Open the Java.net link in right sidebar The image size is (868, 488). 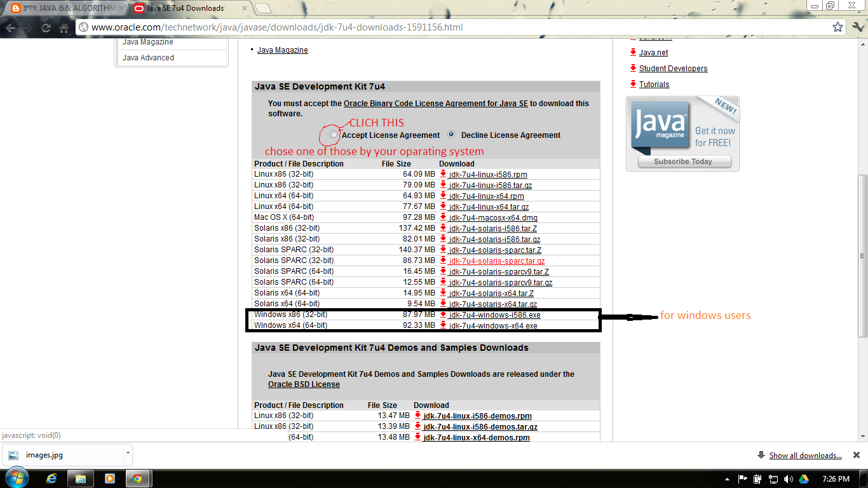653,53
